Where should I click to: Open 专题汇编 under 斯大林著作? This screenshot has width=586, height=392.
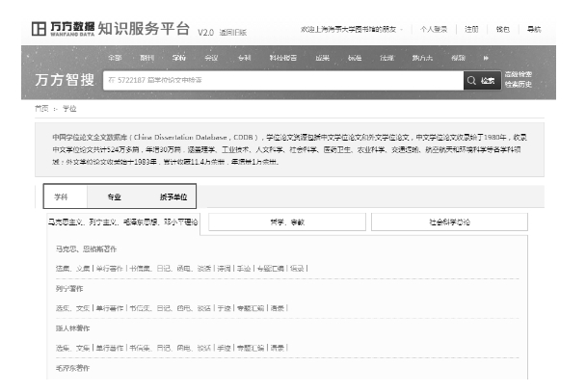pyautogui.click(x=251, y=349)
